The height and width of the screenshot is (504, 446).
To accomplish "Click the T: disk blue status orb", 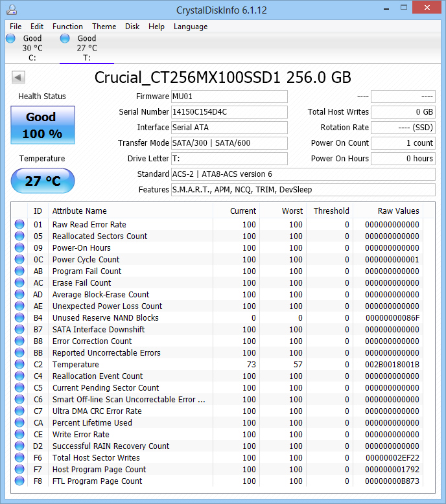I will (65, 38).
